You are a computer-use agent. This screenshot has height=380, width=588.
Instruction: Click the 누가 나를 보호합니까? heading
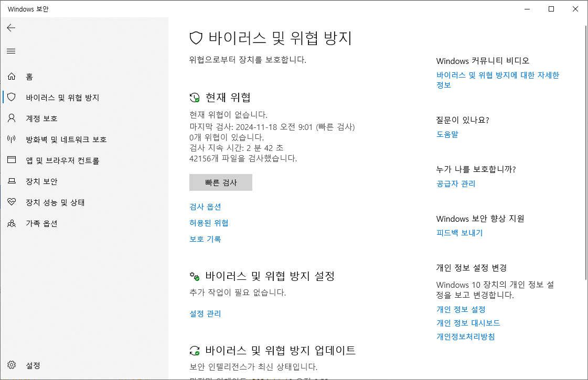pyautogui.click(x=476, y=169)
